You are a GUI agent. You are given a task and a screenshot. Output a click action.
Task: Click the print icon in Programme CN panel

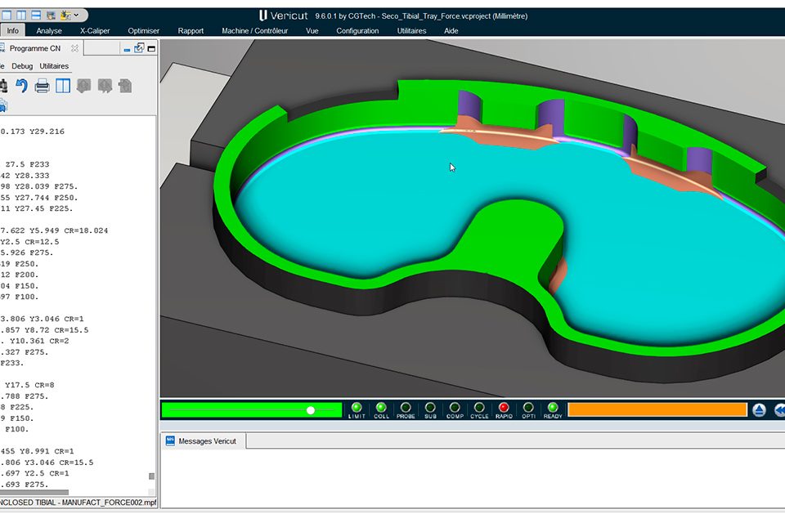click(43, 86)
